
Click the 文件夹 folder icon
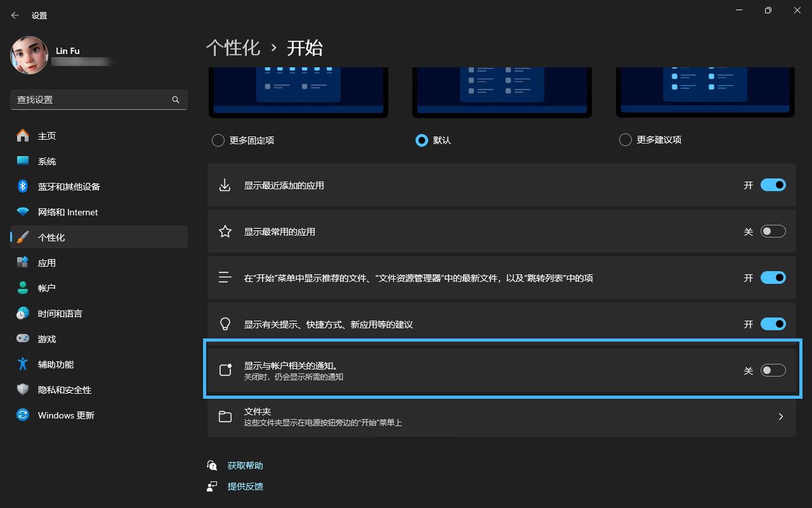click(225, 417)
